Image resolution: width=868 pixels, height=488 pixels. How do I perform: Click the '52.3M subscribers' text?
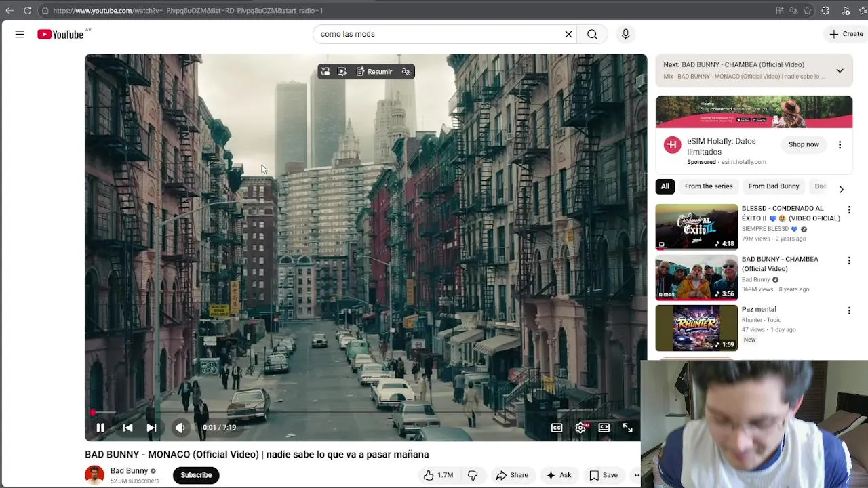click(x=135, y=481)
